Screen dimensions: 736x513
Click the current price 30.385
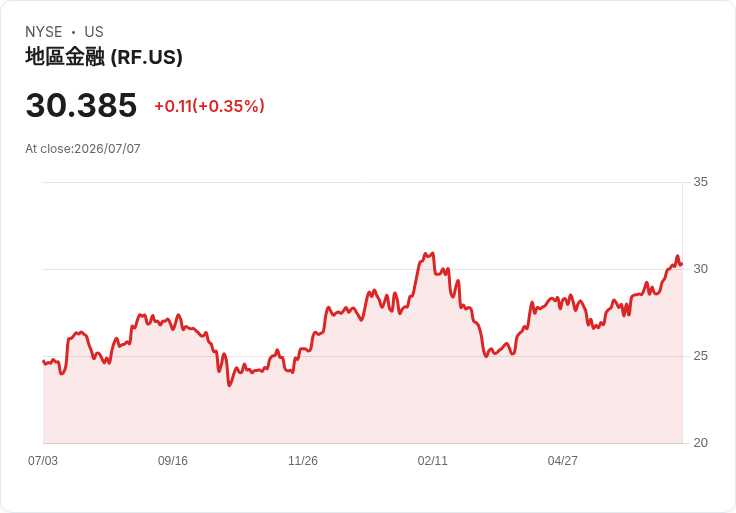point(81,105)
